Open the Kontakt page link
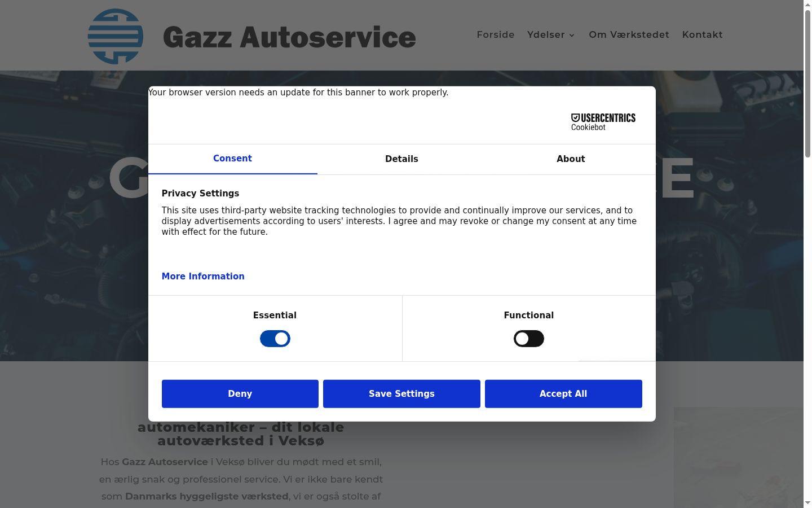Viewport: 812px width, 508px height. pyautogui.click(x=702, y=35)
